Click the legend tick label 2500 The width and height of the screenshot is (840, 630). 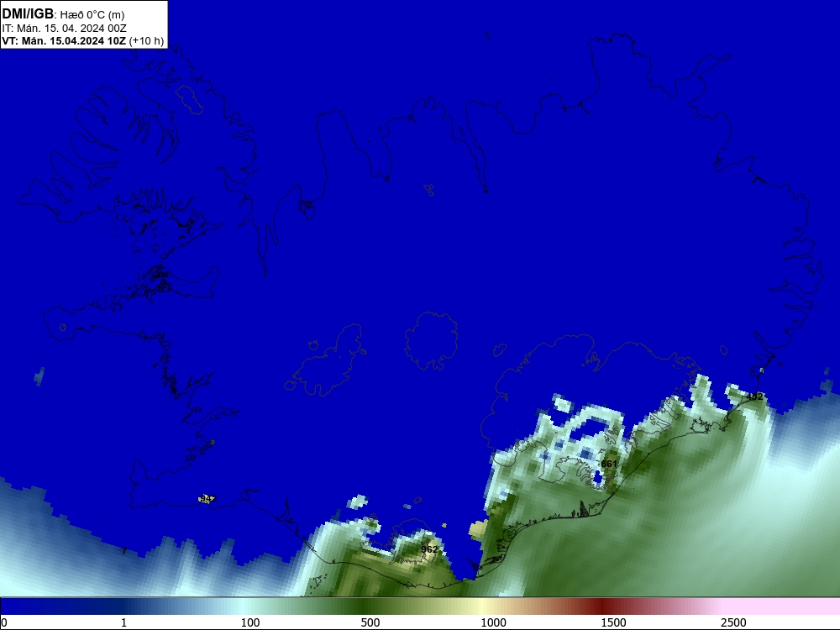(x=733, y=622)
